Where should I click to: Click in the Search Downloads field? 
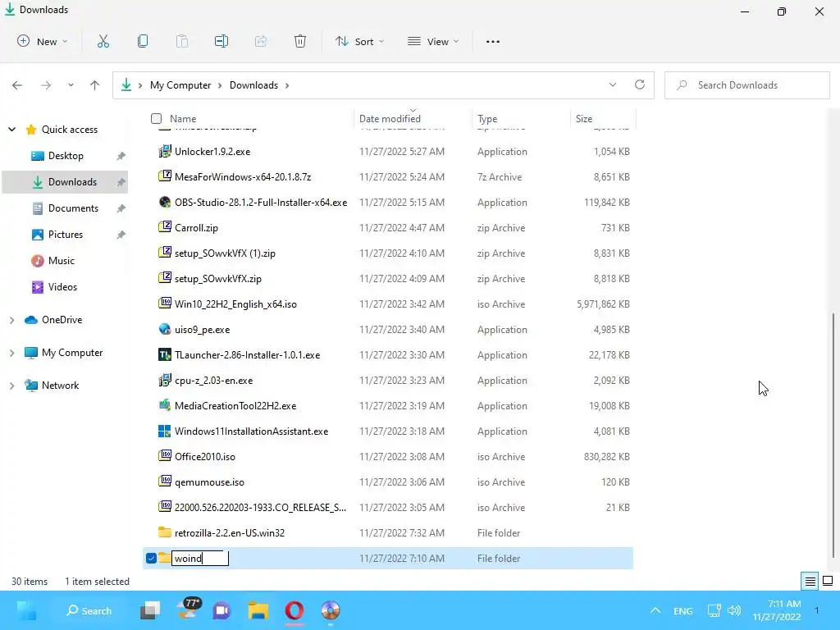[747, 85]
